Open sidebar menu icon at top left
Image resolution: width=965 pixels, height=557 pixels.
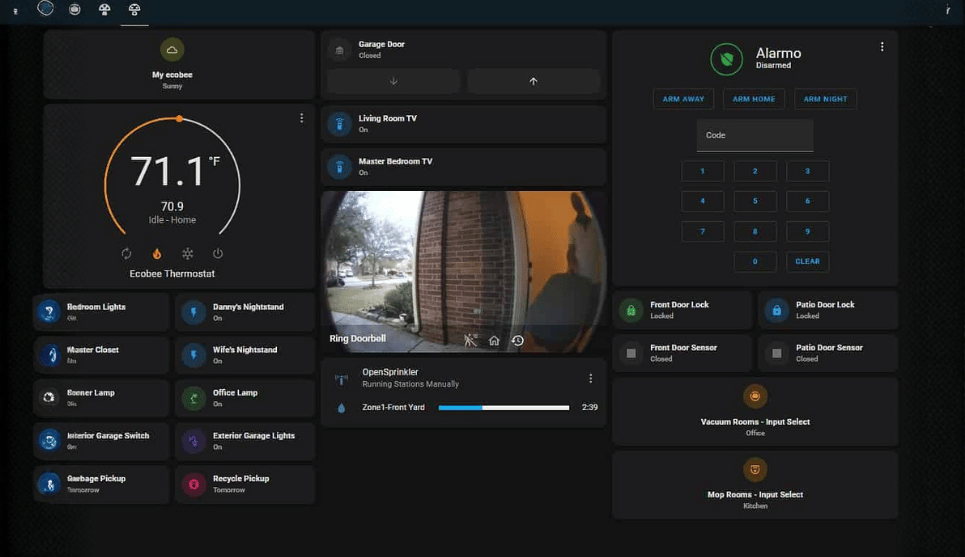(x=15, y=10)
